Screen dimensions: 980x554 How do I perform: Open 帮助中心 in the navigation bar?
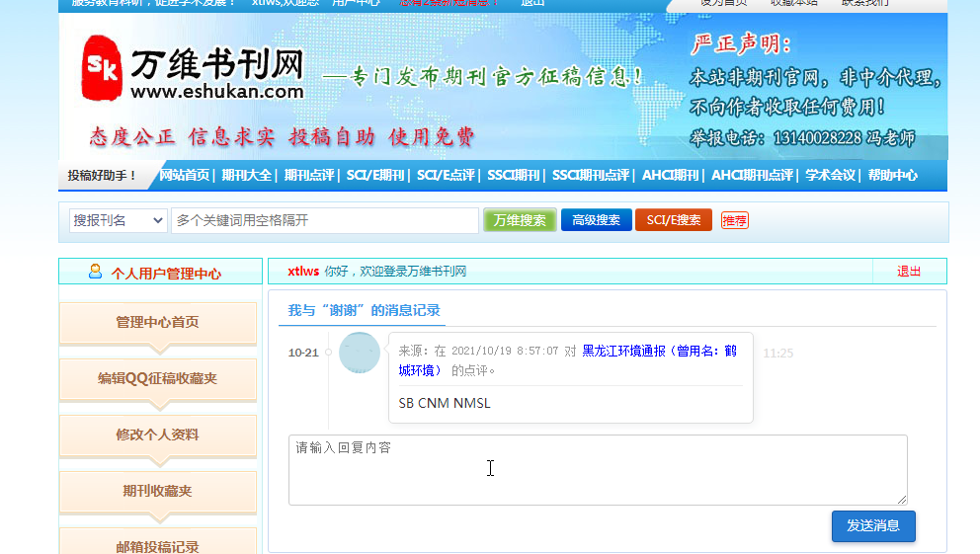892,175
